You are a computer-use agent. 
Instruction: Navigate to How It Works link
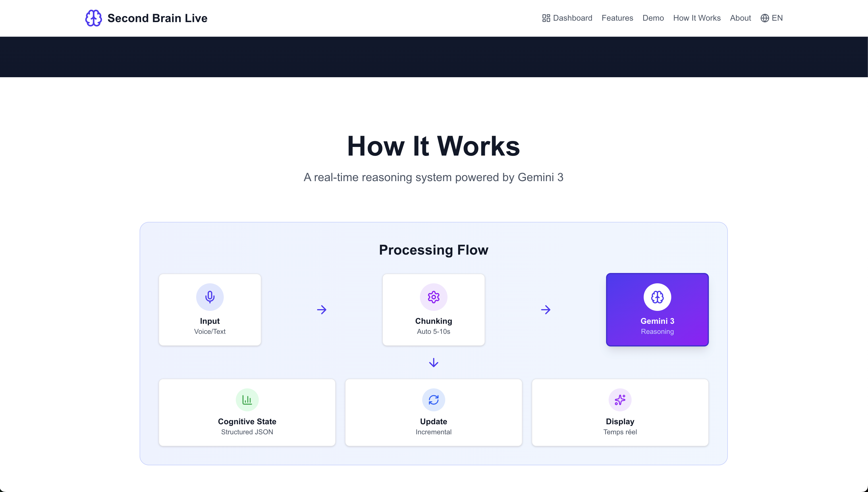click(x=697, y=18)
